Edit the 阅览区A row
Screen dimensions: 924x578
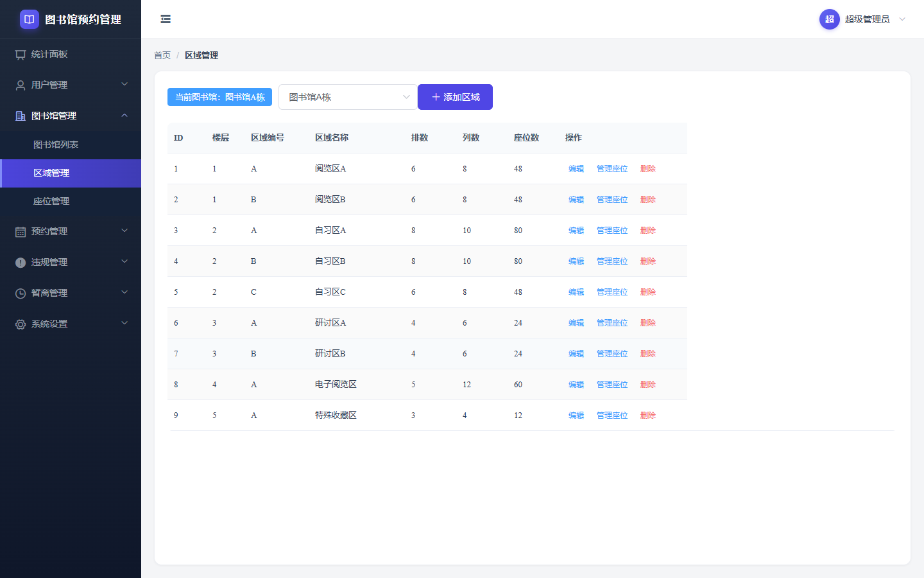coord(576,169)
